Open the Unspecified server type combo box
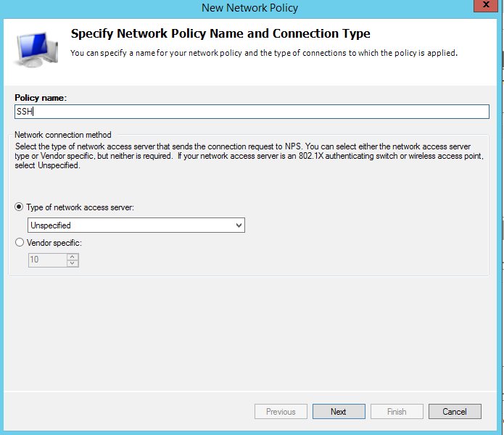 136,225
